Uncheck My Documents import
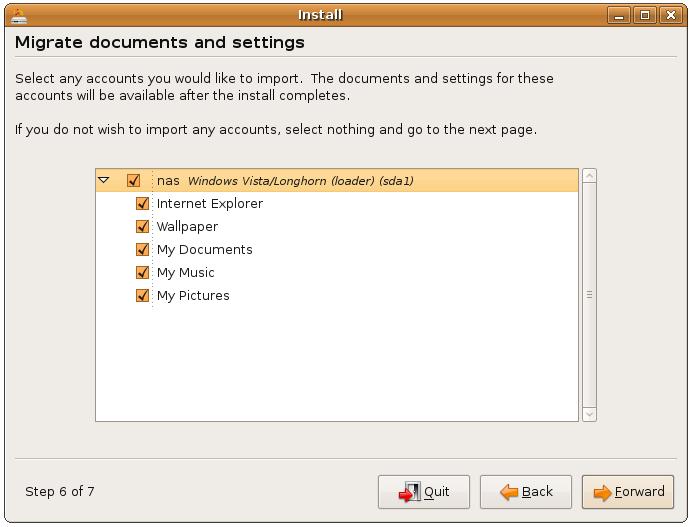 (x=142, y=250)
